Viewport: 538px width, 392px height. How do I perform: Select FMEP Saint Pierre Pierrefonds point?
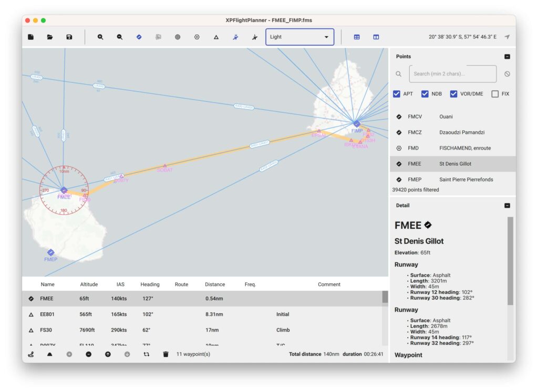click(x=452, y=179)
